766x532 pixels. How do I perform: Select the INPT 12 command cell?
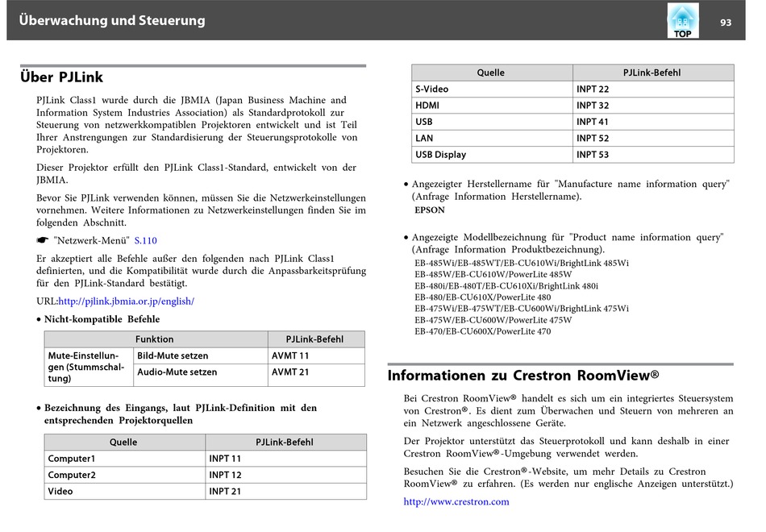[x=285, y=475]
